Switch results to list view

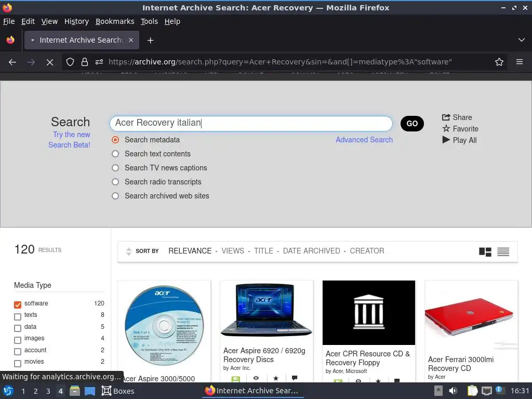click(503, 252)
